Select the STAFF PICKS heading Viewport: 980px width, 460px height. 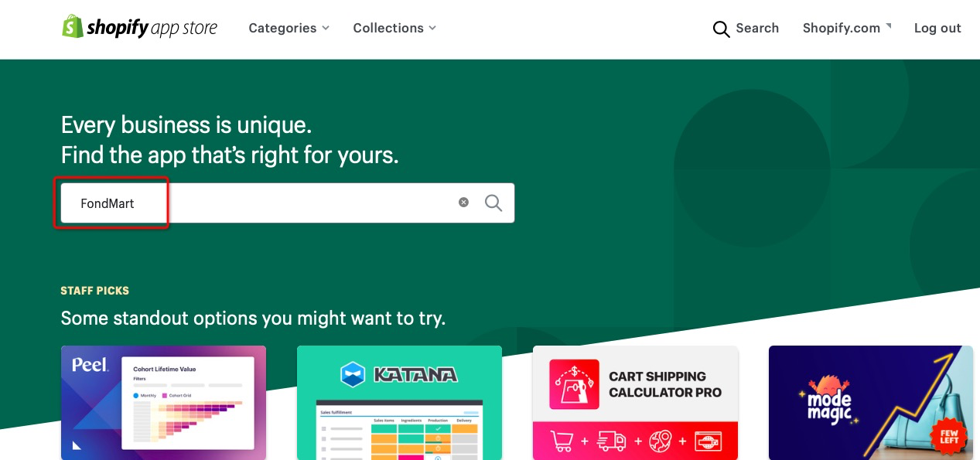pos(95,291)
